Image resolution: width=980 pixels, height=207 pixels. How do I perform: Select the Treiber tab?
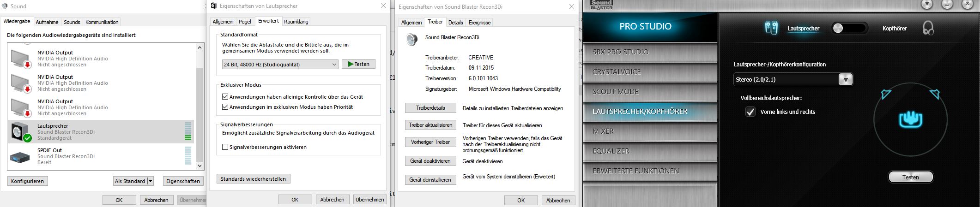tap(435, 22)
